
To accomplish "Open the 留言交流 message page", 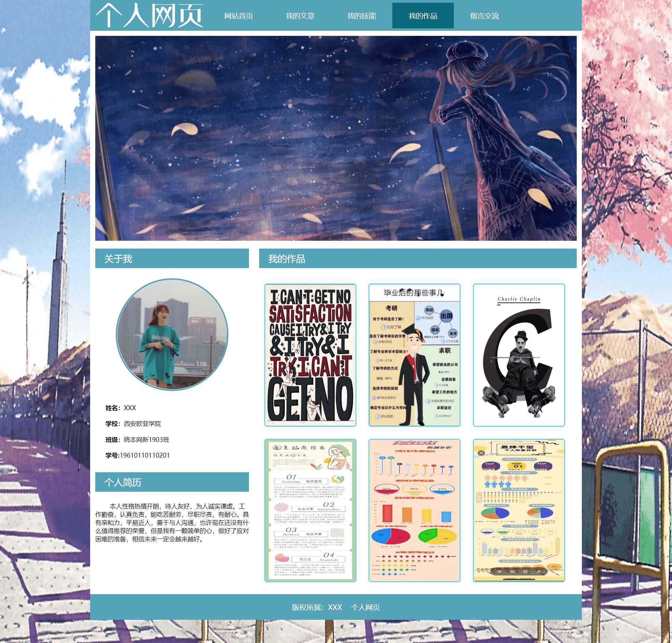I will tap(484, 16).
